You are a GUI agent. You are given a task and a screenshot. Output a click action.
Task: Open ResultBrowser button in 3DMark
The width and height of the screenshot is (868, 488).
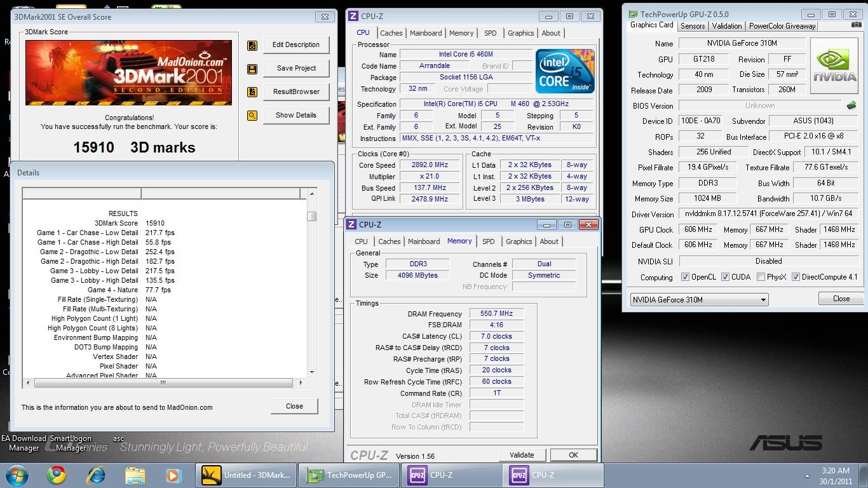296,92
